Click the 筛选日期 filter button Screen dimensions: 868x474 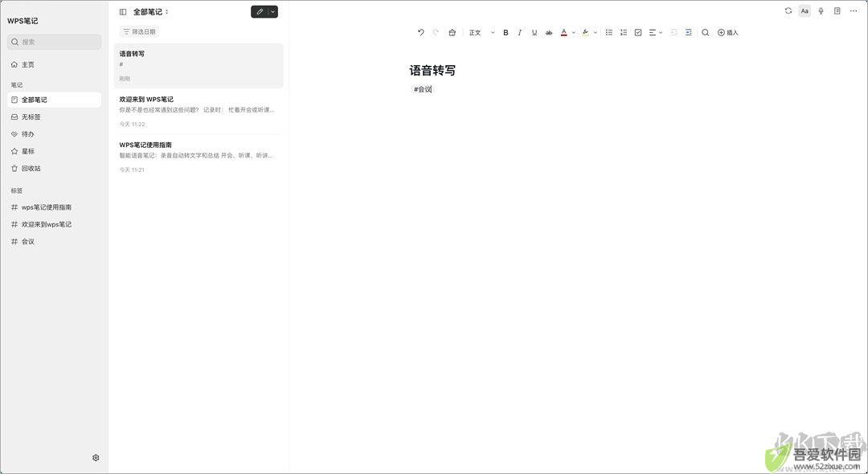point(140,31)
